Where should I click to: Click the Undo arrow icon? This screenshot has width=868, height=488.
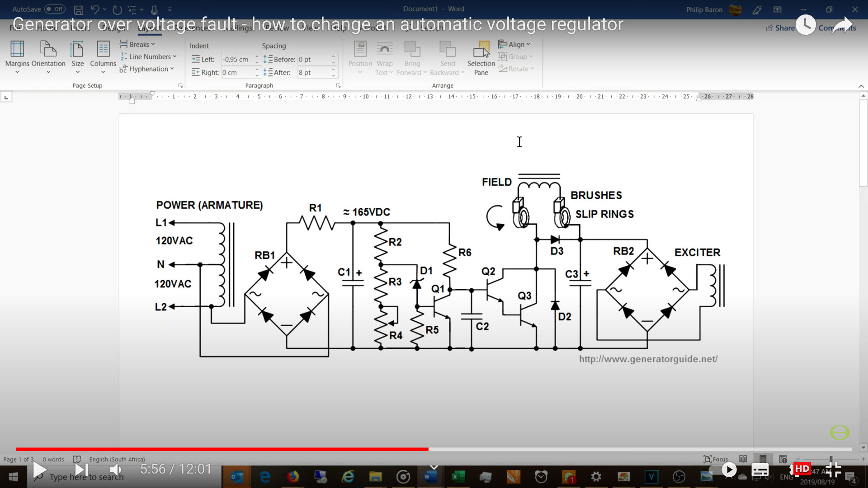tap(95, 9)
